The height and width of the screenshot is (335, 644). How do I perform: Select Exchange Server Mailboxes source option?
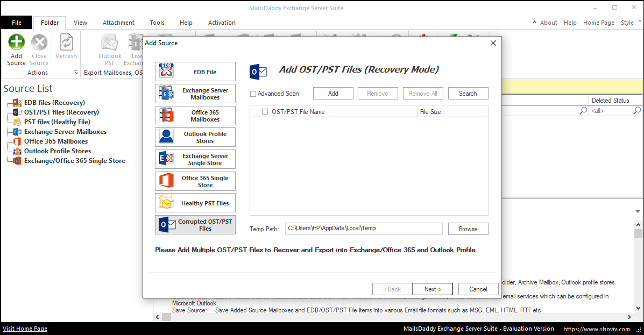pyautogui.click(x=195, y=94)
